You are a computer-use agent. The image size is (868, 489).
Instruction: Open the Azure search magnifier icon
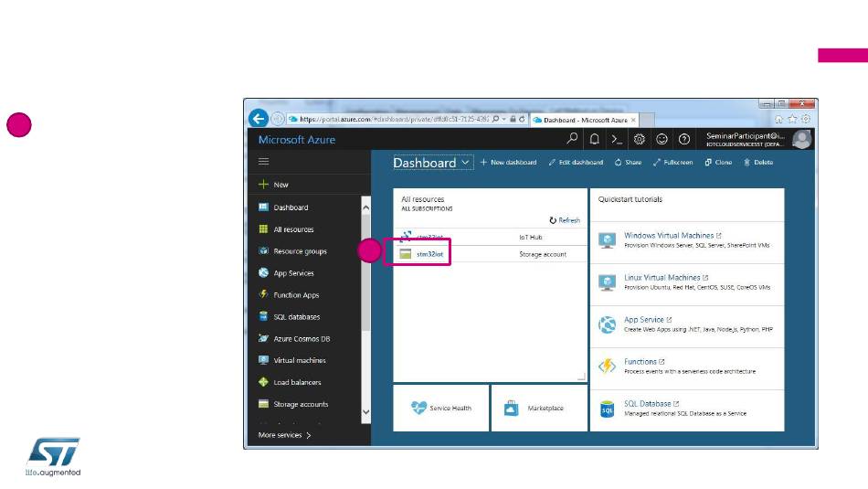(x=572, y=139)
